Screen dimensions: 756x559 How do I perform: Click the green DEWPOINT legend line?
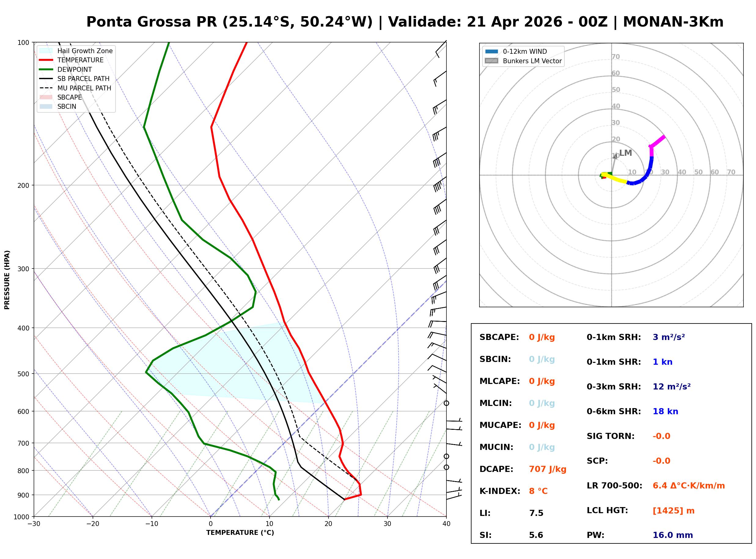click(x=46, y=69)
